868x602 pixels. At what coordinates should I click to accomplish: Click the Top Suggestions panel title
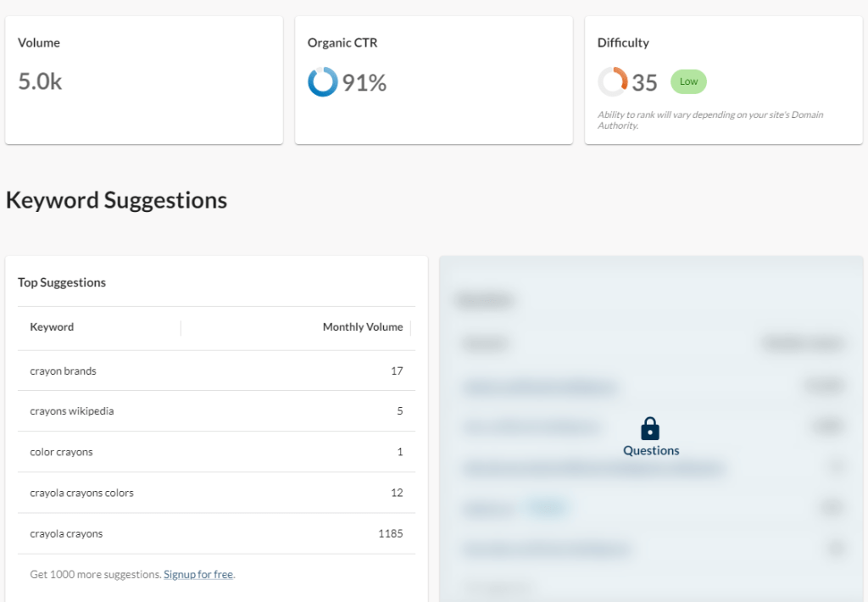[x=62, y=282]
